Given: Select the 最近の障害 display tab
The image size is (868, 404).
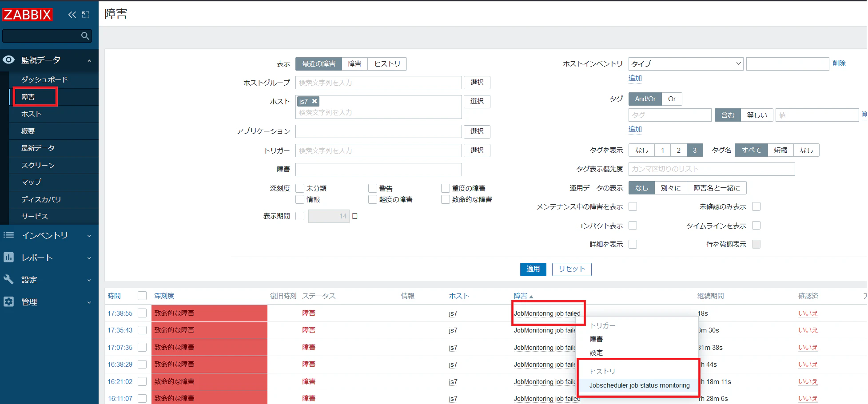Looking at the screenshot, I should tap(319, 63).
